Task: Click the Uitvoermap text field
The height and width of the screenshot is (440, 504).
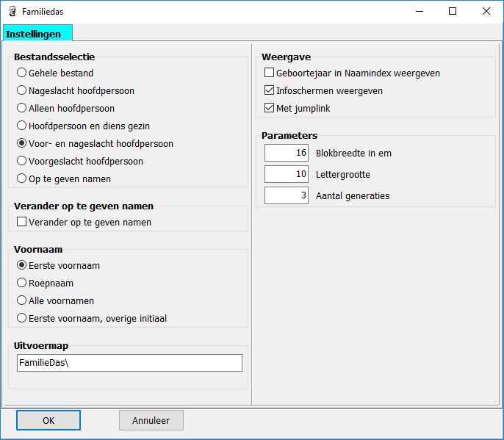Action: tap(129, 364)
